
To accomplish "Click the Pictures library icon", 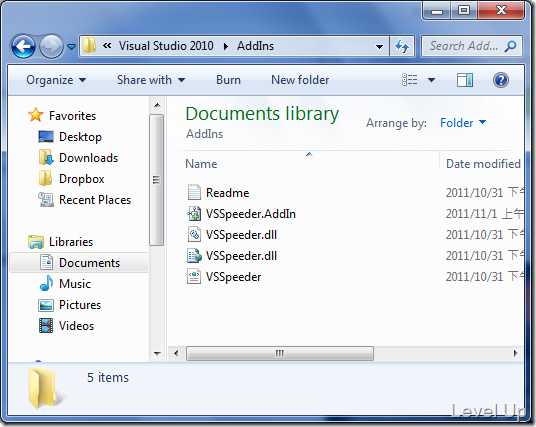I will [x=46, y=305].
